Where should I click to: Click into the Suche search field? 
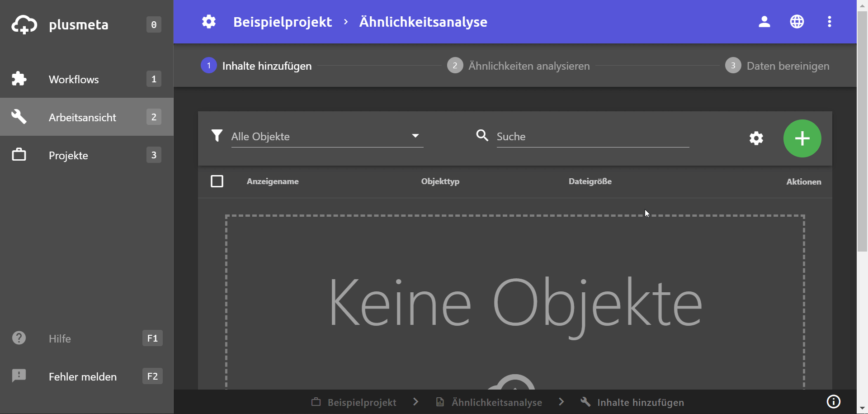(x=593, y=136)
